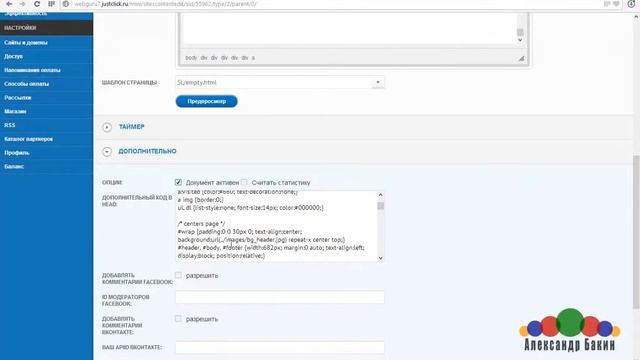640x360 pixels.
Task: View site info icon in the address bar
Action: point(66,4)
